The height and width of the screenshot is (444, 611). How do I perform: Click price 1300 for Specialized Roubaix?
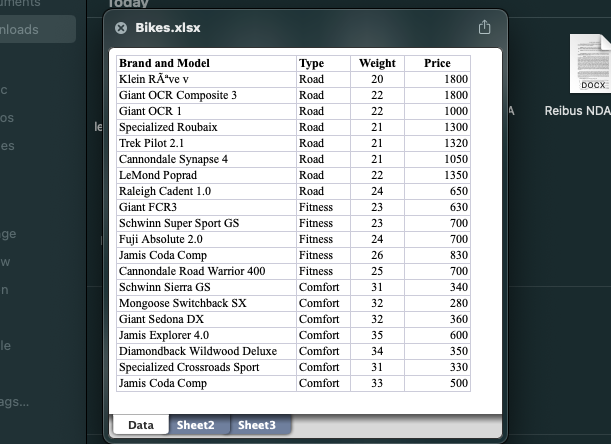[x=437, y=127]
